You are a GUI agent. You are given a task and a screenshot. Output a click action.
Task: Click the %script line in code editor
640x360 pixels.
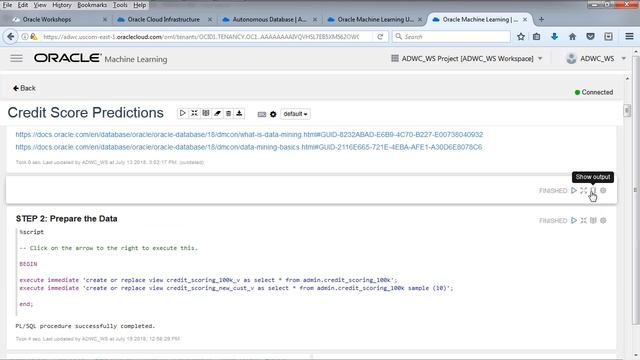[x=31, y=232]
